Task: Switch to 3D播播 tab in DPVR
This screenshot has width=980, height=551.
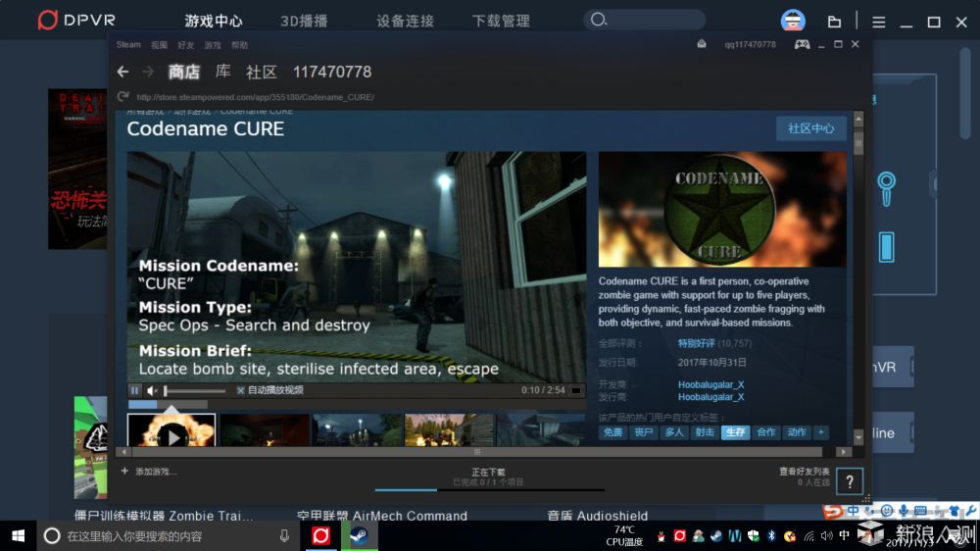Action: pos(304,21)
